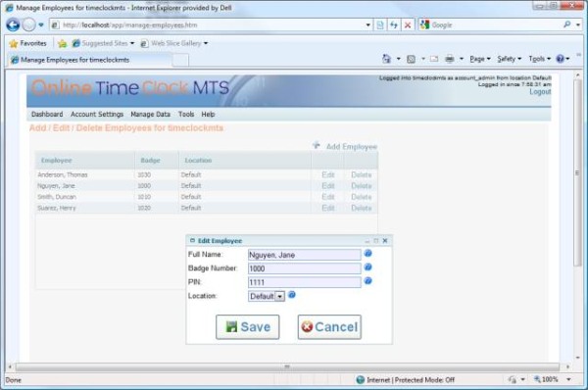Click the search magnifier icon
Viewport: 588px width, 390px height.
coord(566,24)
